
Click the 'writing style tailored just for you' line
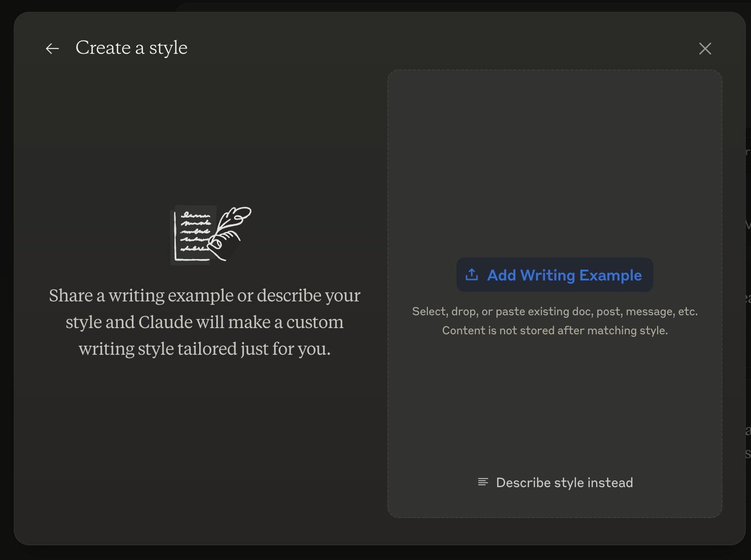(204, 349)
